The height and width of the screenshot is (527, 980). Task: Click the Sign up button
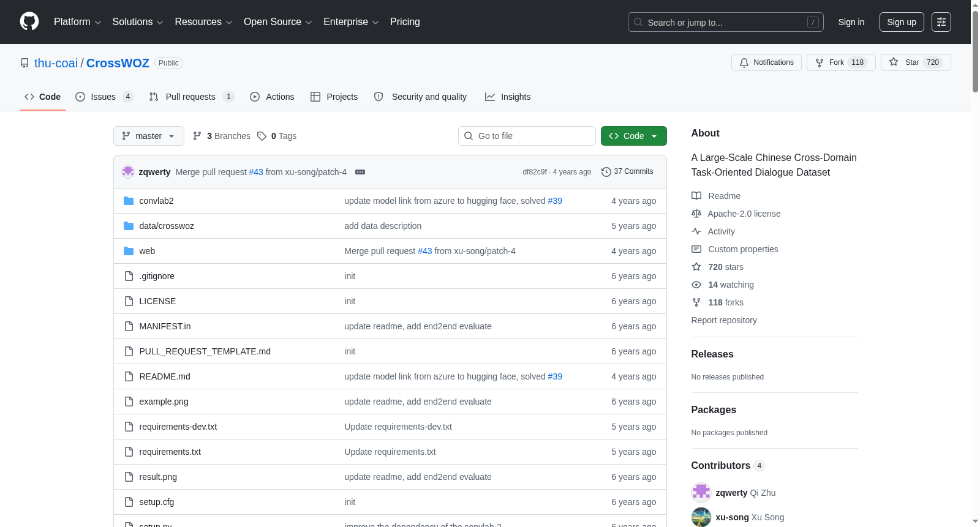(902, 22)
